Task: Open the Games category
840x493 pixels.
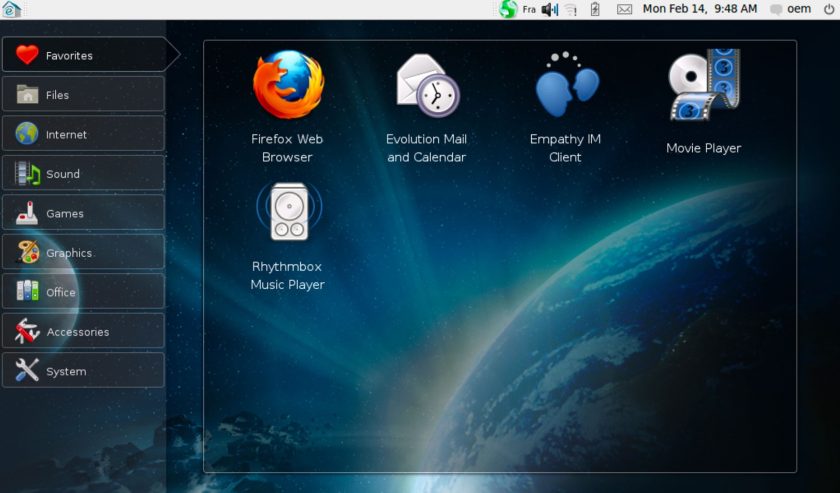Action: [83, 213]
